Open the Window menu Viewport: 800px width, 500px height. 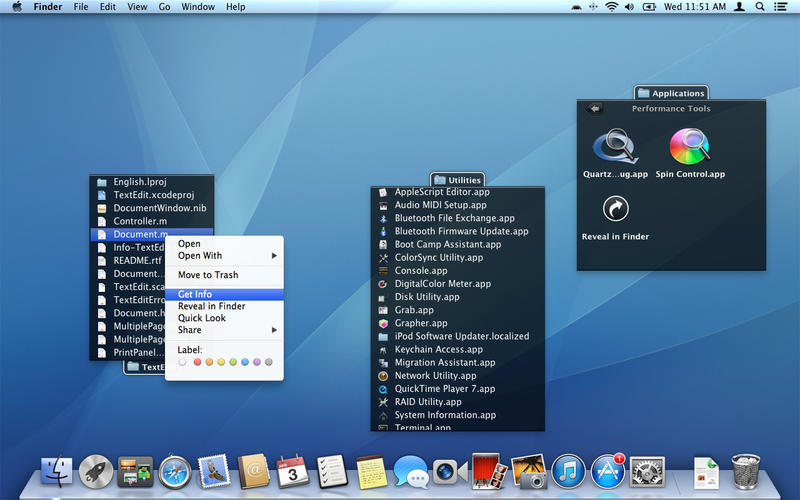tap(198, 7)
